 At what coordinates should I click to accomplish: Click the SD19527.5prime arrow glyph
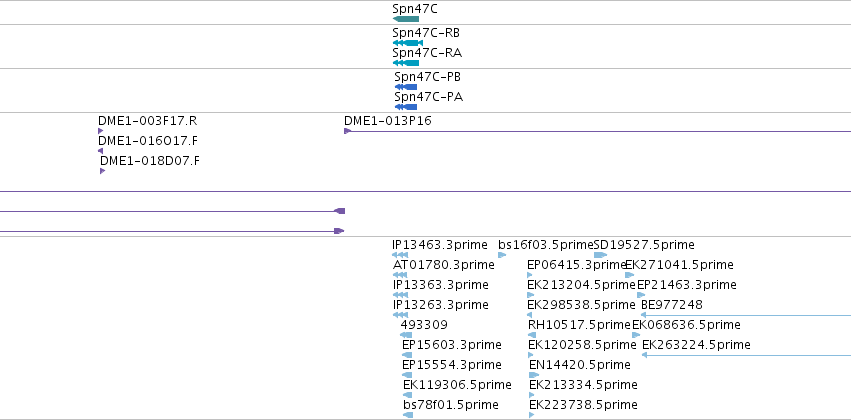(600, 255)
